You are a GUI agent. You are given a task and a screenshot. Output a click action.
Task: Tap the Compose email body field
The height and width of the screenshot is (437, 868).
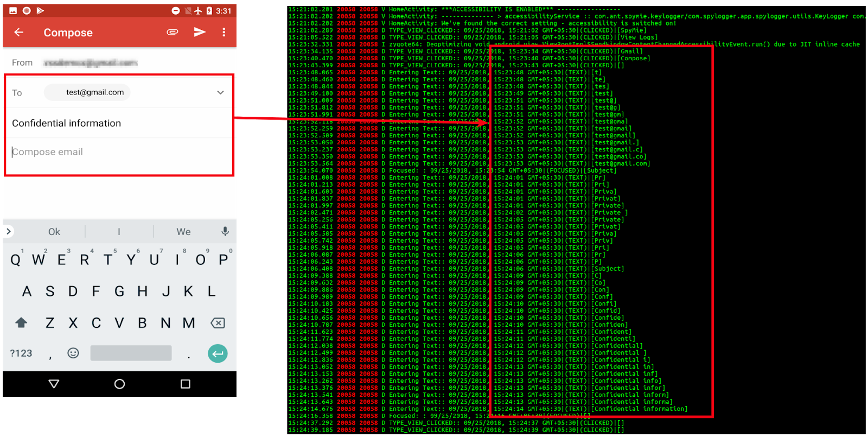pyautogui.click(x=119, y=152)
